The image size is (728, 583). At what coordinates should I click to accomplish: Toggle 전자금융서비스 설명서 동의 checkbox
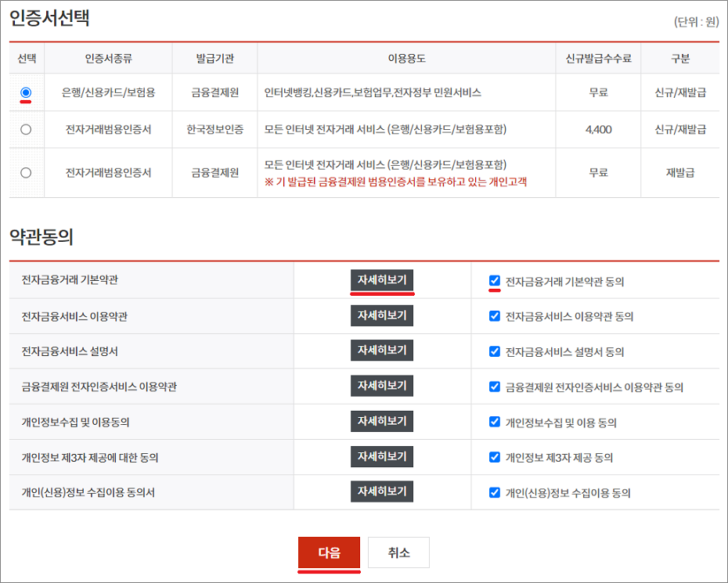tap(495, 351)
